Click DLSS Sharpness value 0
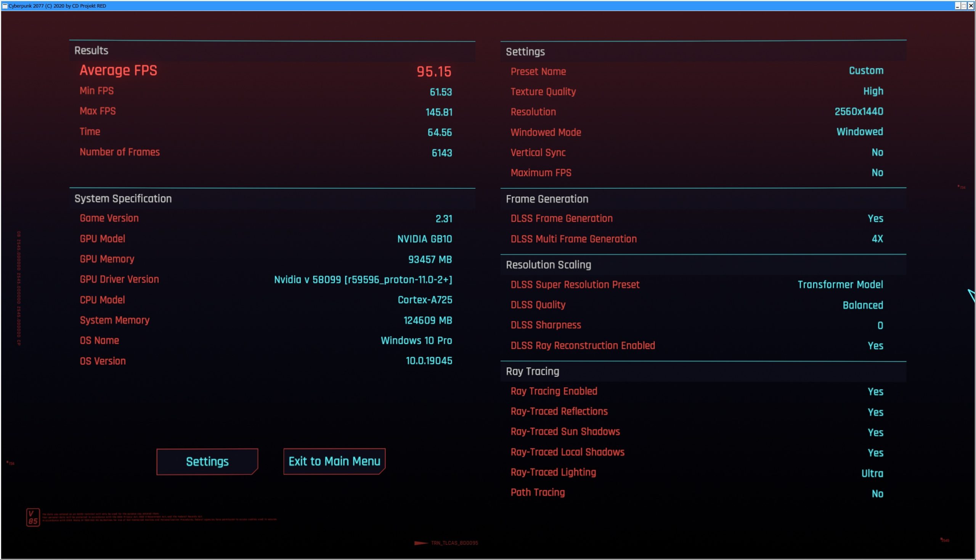 point(880,326)
